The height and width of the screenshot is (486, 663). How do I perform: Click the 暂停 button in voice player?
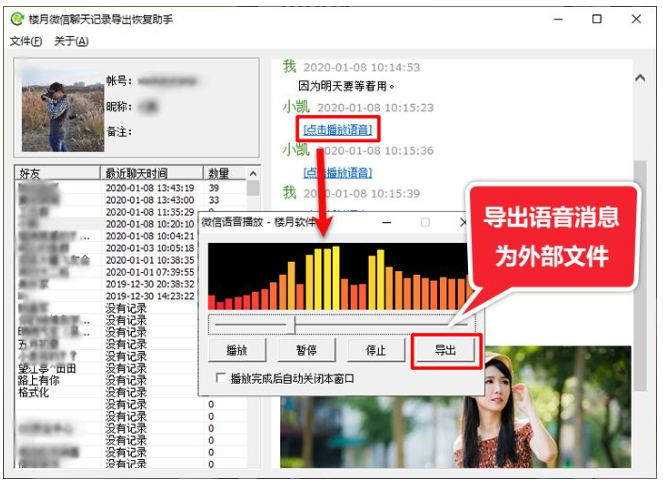306,350
